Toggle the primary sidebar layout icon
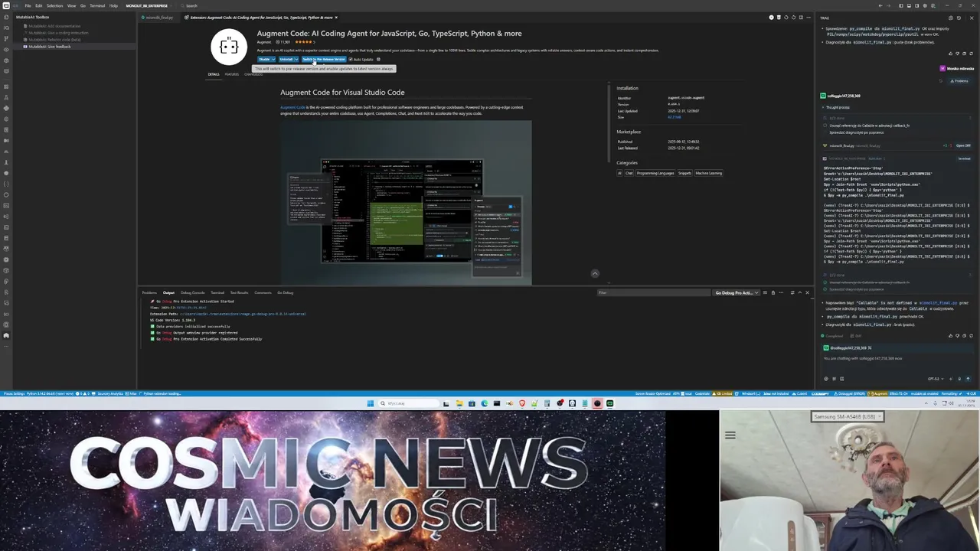The width and height of the screenshot is (980, 551). [x=901, y=5]
